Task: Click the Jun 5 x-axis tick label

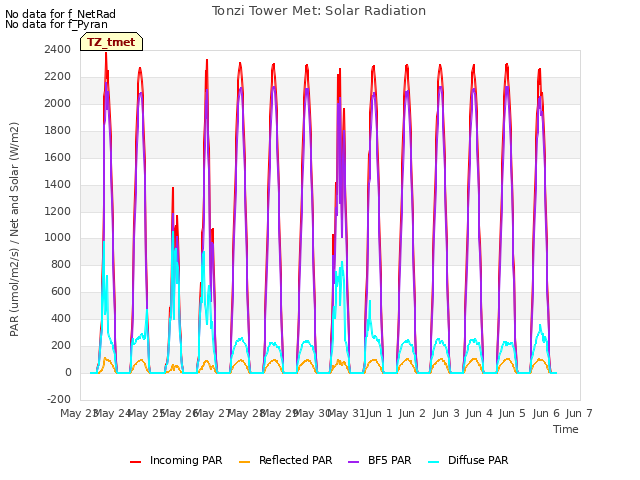Action: pyautogui.click(x=512, y=413)
